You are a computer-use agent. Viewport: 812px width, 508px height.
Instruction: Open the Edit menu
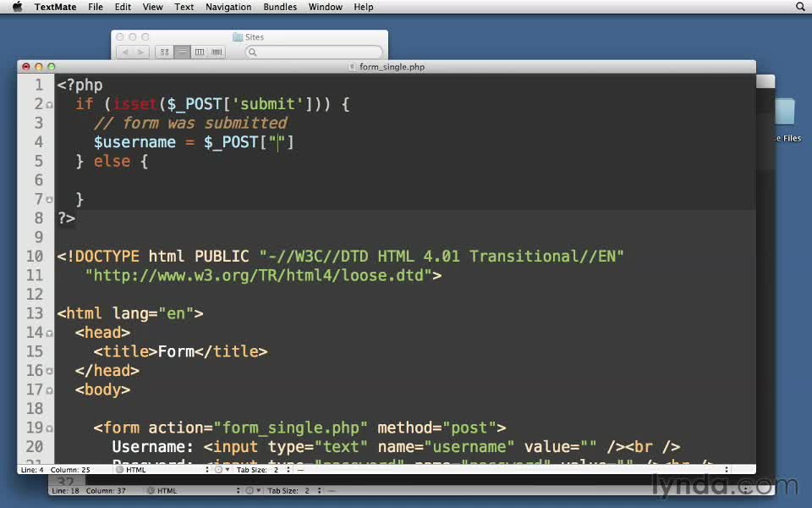[x=123, y=7]
